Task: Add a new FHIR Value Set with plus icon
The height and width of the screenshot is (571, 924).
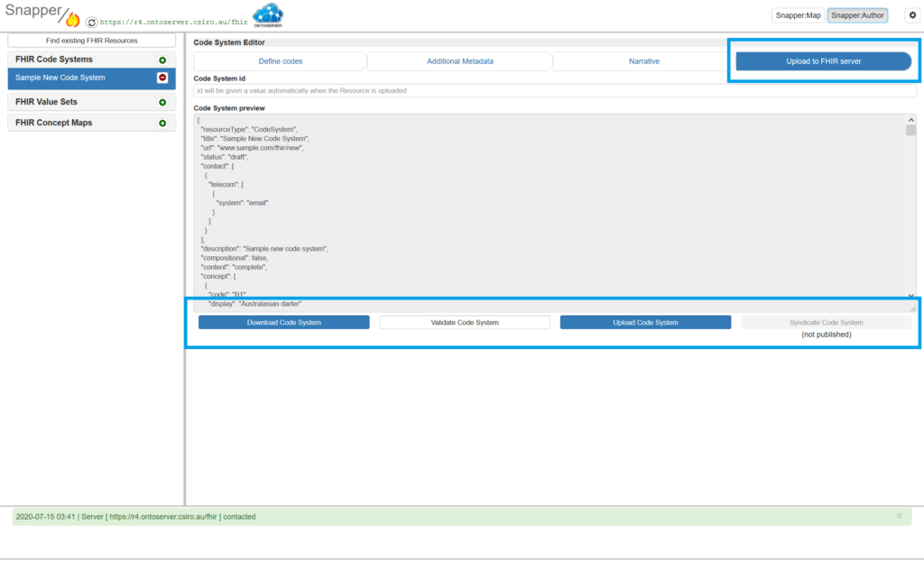Action: [162, 103]
